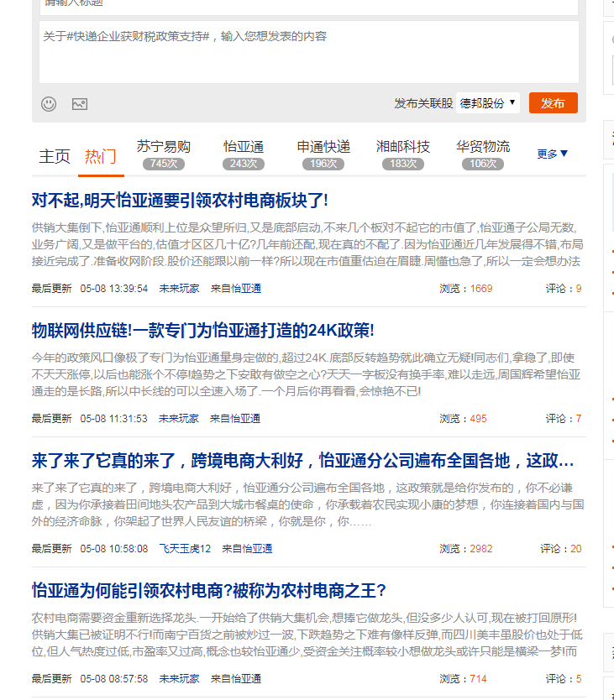
Task: Open the emoji smiley picker
Action: tap(49, 104)
